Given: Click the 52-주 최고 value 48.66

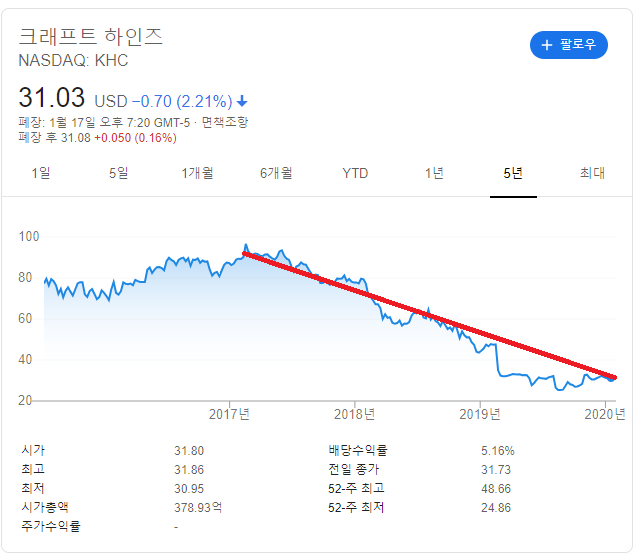Looking at the screenshot, I should click(496, 489).
